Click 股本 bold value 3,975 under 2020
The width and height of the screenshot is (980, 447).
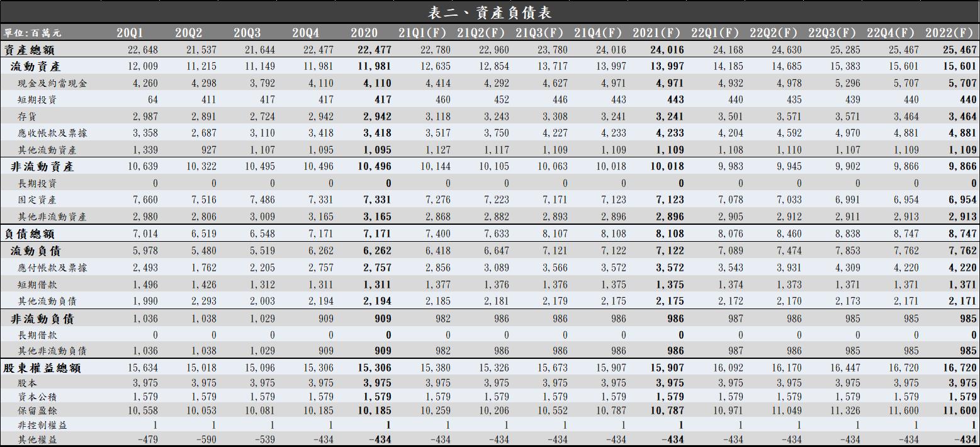coord(377,383)
